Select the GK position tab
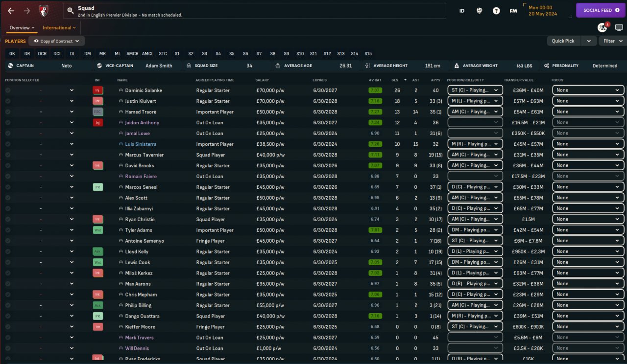627x364 pixels. [x=12, y=54]
